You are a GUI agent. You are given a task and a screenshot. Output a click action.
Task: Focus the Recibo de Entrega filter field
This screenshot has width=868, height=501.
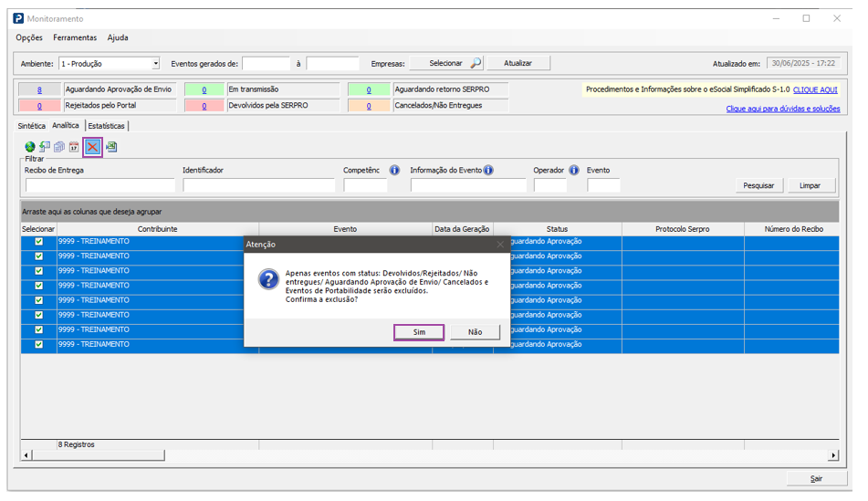tap(100, 185)
